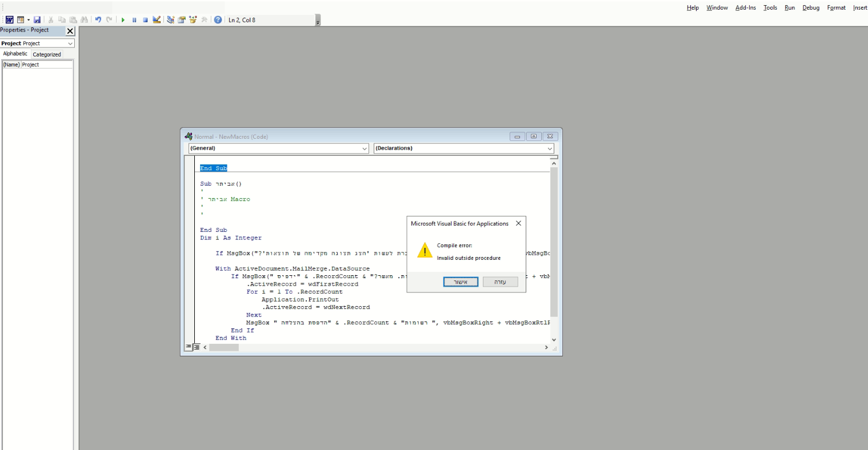
Task: Open the Debug menu
Action: pos(811,7)
